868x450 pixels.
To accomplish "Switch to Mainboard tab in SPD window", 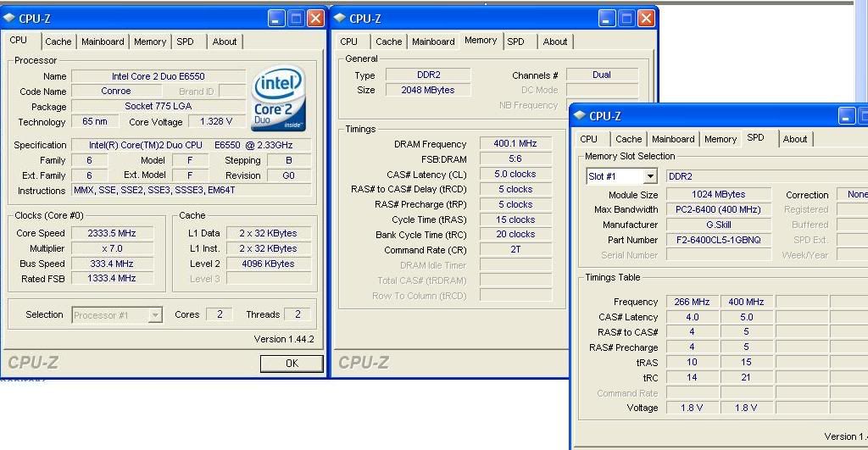I will click(x=673, y=139).
